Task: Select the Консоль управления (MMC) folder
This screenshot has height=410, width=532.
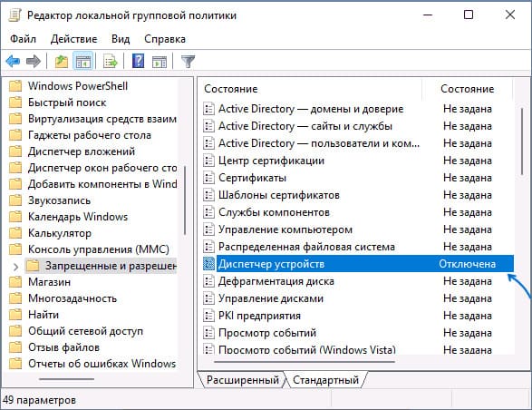Action: pyautogui.click(x=99, y=249)
